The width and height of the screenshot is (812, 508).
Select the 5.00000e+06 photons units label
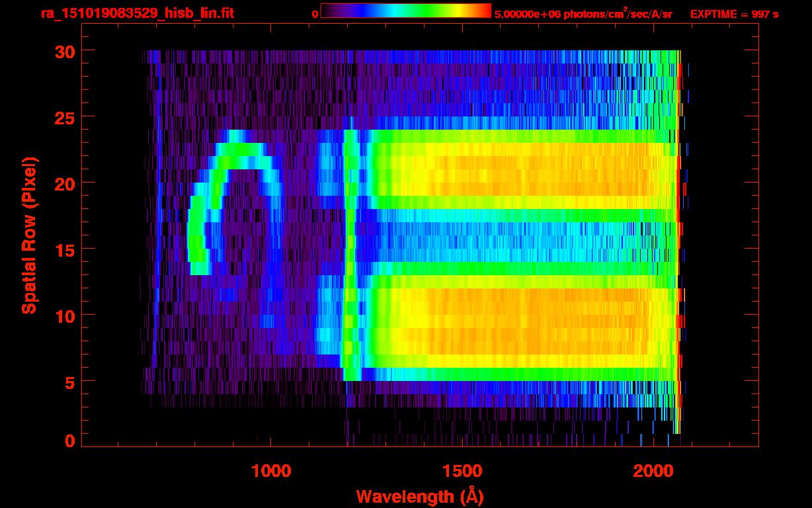click(583, 14)
